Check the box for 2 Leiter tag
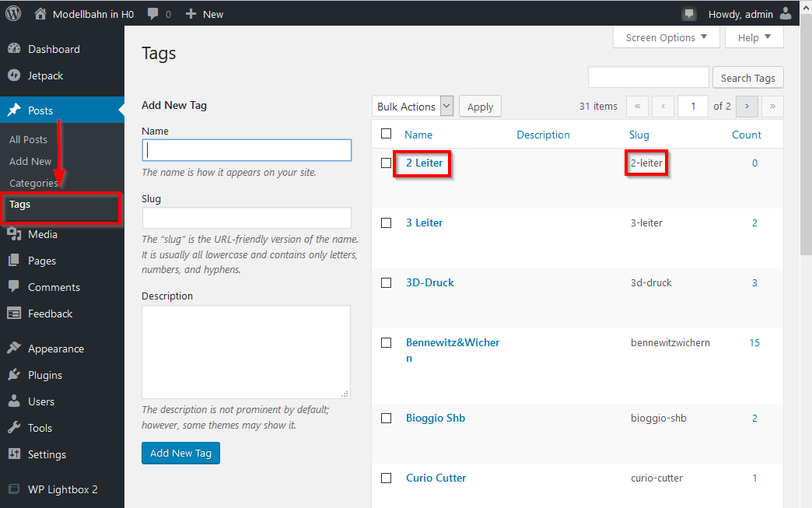The image size is (812, 508). [386, 163]
